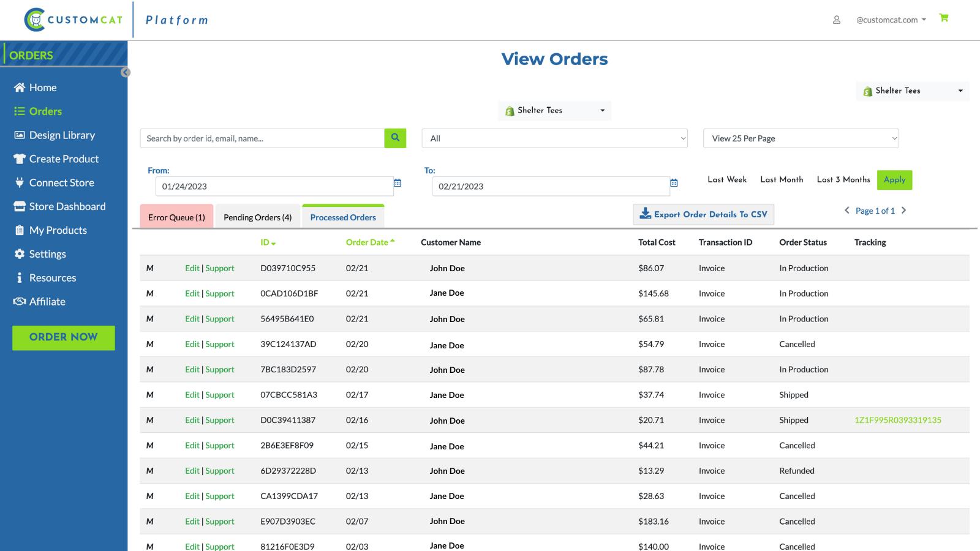
Task: Switch to the Pending Orders tab
Action: [x=257, y=217]
